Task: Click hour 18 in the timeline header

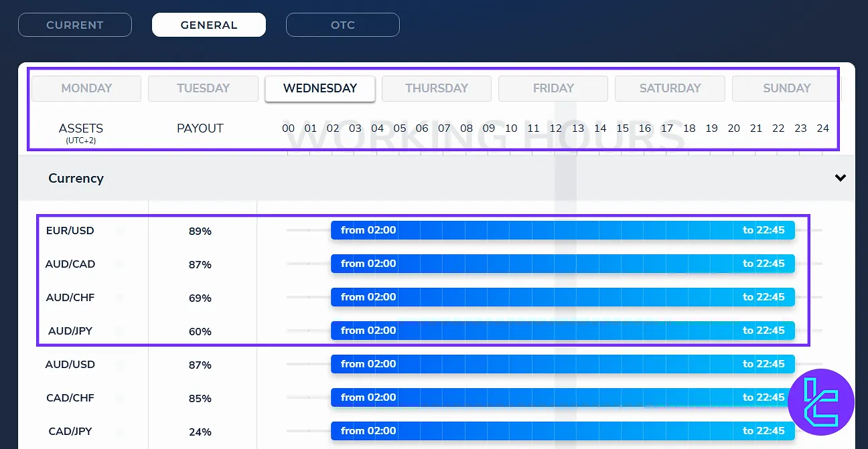Action: point(689,128)
